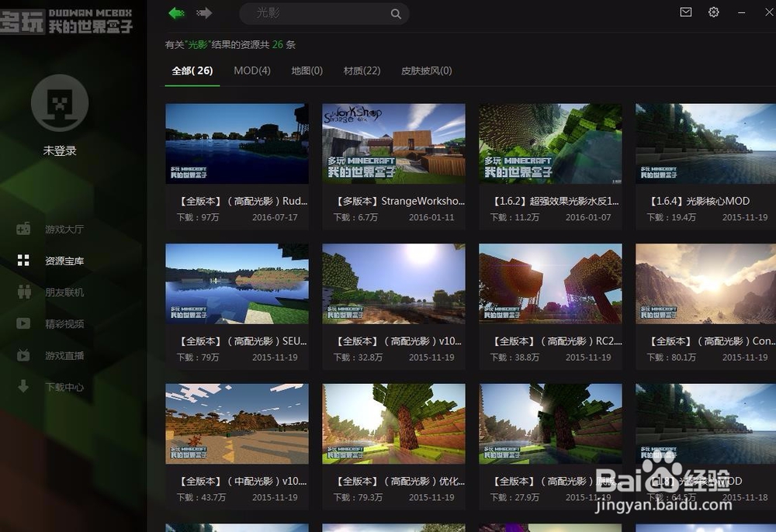The height and width of the screenshot is (532, 776).
Task: Click title 【全版本】（高配光影）Rud...
Action: [242, 201]
